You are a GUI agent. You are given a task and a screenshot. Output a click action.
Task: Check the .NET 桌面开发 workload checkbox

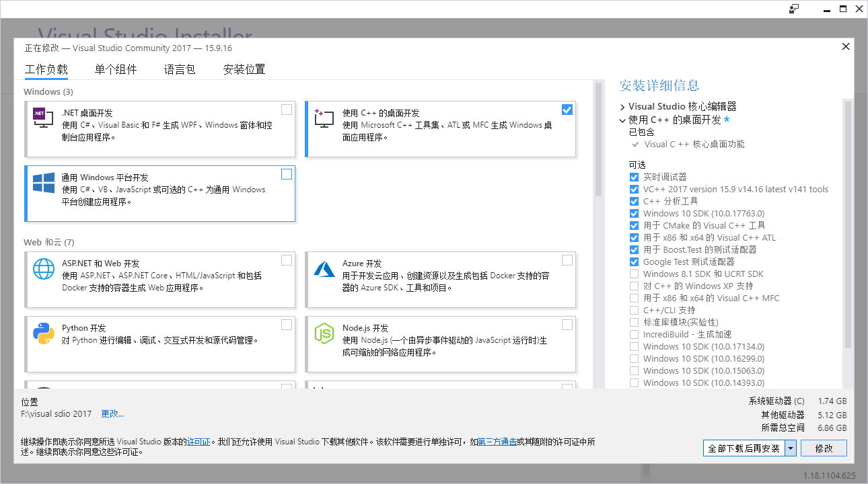click(x=287, y=110)
